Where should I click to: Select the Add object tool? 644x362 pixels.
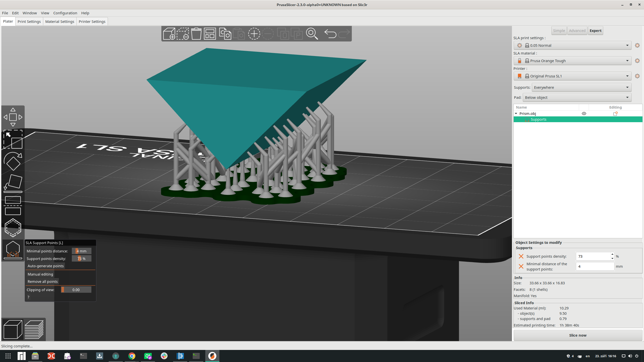click(x=169, y=34)
